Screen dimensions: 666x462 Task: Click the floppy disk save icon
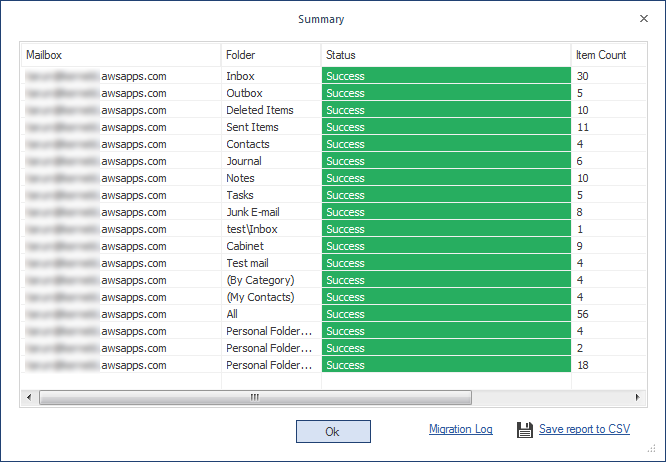coord(525,430)
